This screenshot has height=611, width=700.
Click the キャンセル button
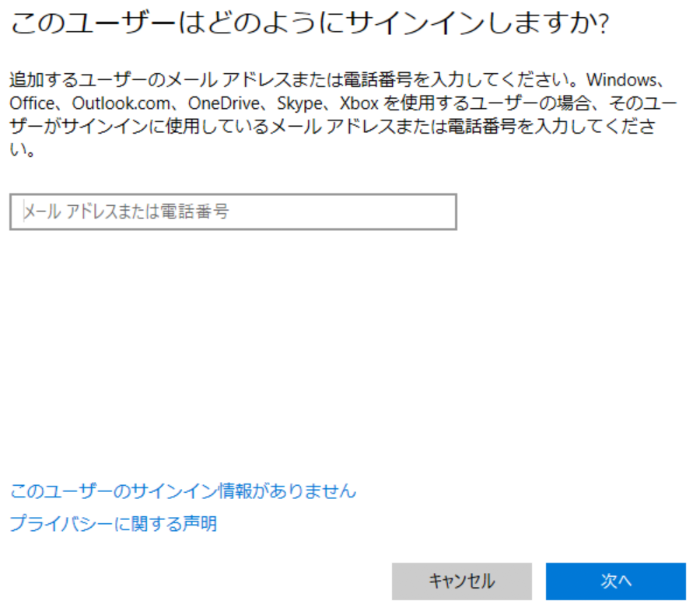(x=461, y=581)
